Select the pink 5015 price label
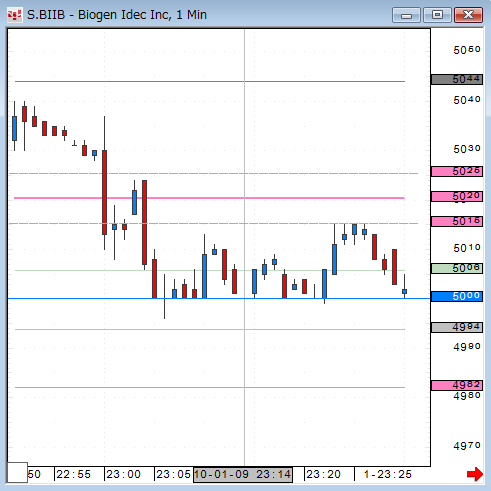The width and height of the screenshot is (491, 491). 457,221
